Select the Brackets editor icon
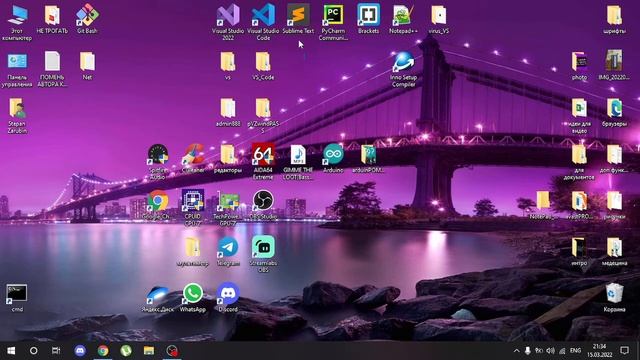Screen dimensions: 640x360 (x=369, y=16)
